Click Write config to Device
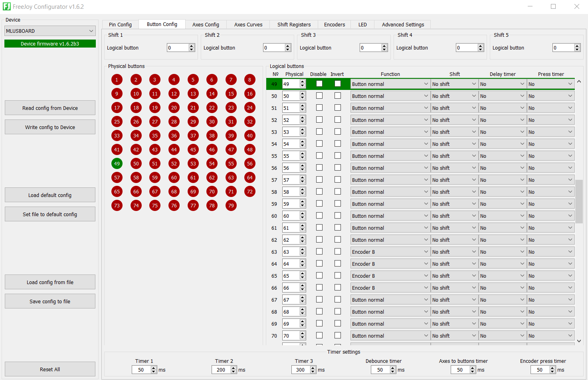The width and height of the screenshot is (588, 380). tap(49, 127)
